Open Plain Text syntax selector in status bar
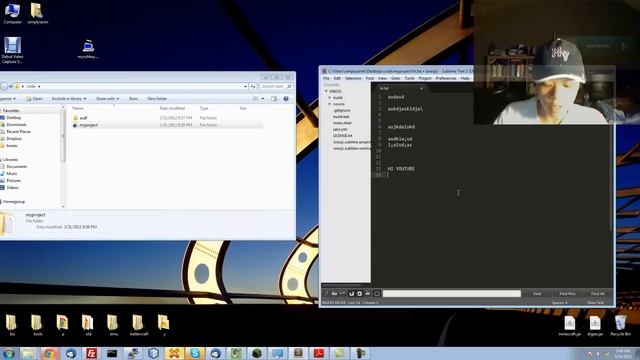 596,303
